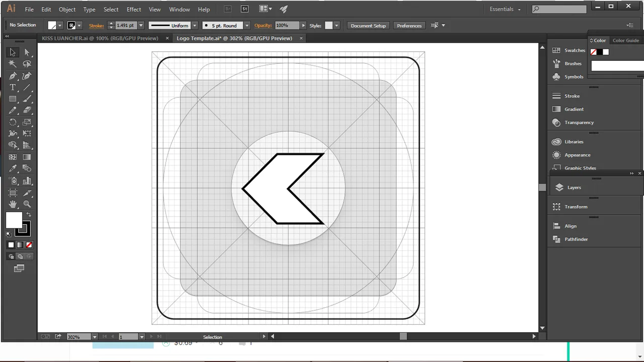This screenshot has height=362, width=644.
Task: Click the Document Setup button
Action: [368, 26]
